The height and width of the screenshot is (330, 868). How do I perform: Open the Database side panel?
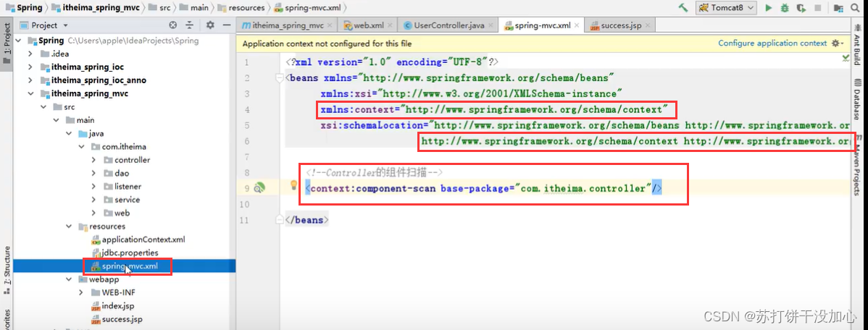pos(857,101)
